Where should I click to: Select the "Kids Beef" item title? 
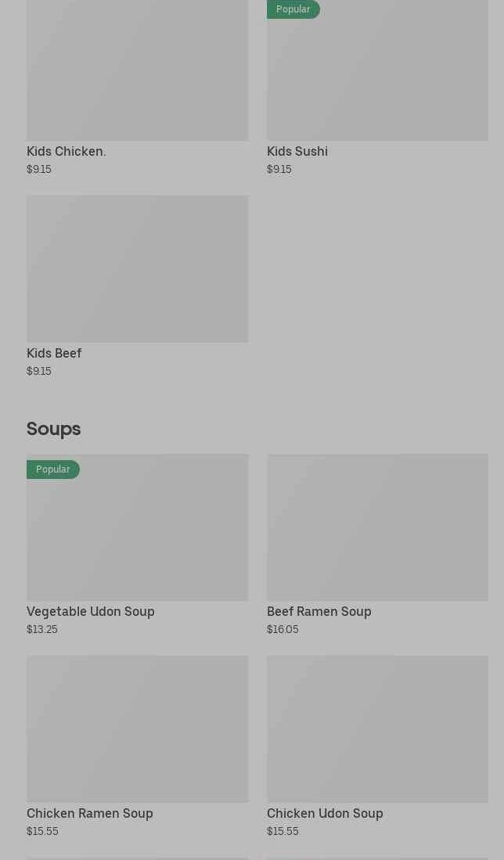point(54,353)
